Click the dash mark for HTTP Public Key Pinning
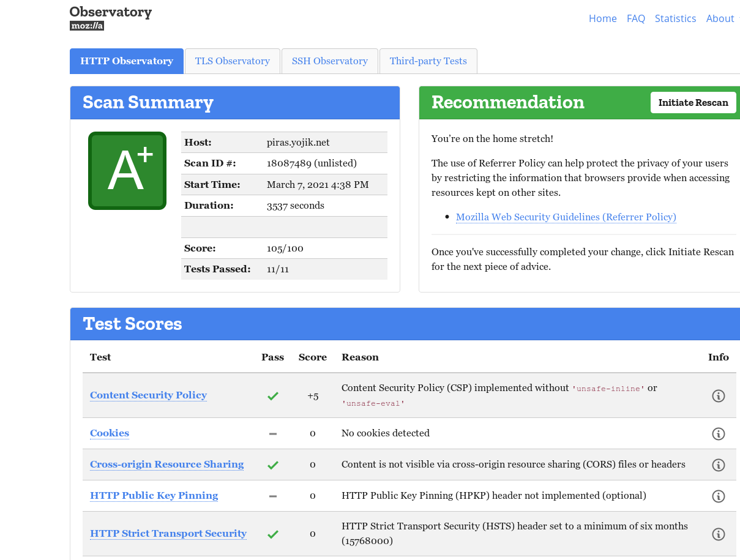 pyautogui.click(x=272, y=496)
